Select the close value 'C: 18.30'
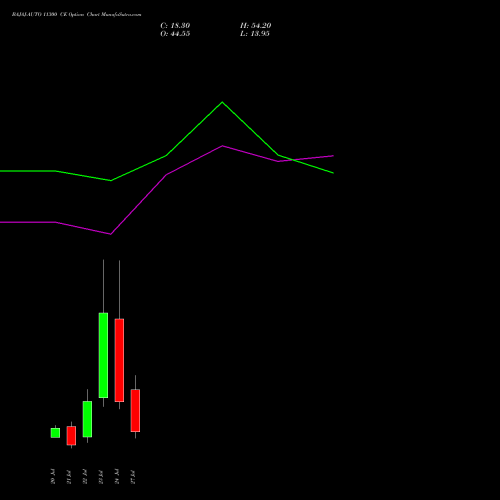Image resolution: width=500 pixels, height=500 pixels. (175, 26)
